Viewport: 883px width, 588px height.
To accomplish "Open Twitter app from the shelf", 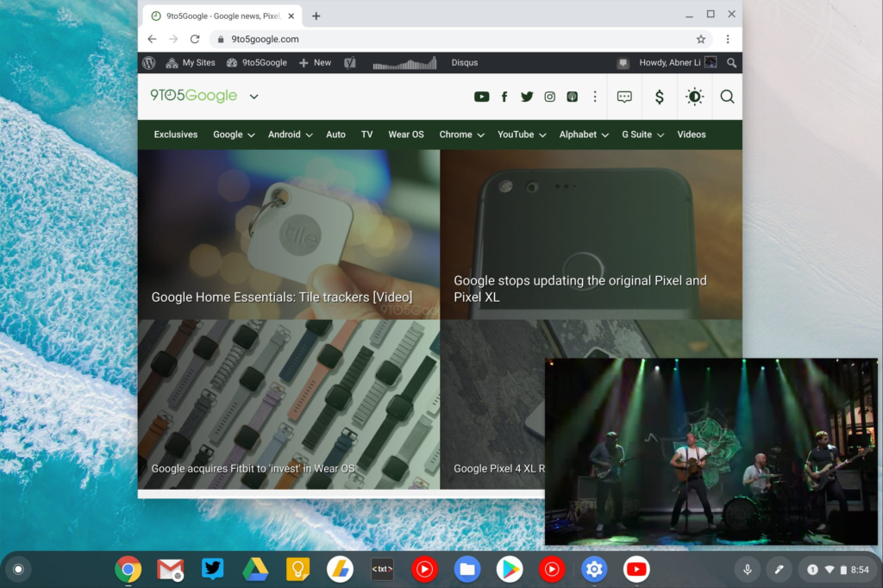I will (x=213, y=569).
